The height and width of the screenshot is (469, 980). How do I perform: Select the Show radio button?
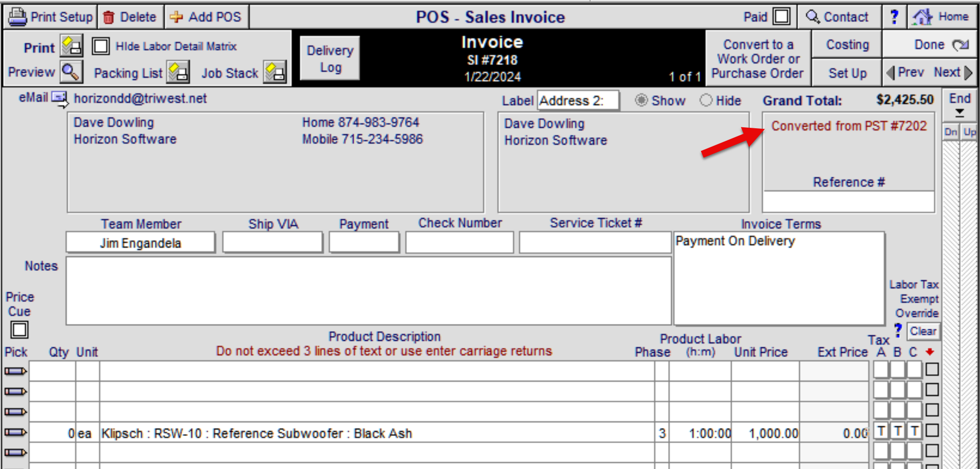[x=641, y=100]
